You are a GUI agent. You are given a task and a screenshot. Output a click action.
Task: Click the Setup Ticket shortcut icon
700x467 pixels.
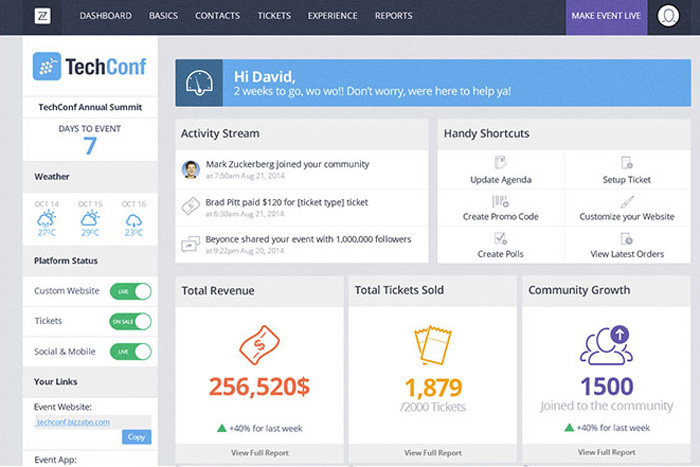pyautogui.click(x=627, y=163)
